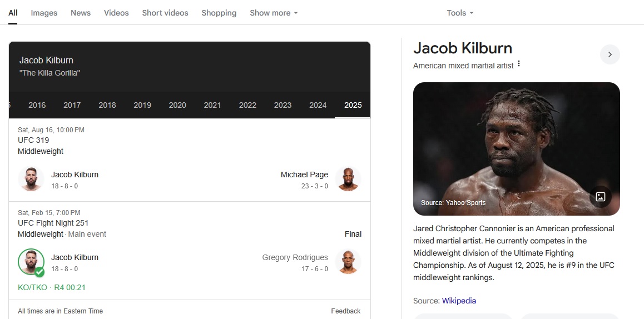Click Michael Page's 23 - 3 - 0 record
This screenshot has height=319, width=644.
[x=315, y=186]
